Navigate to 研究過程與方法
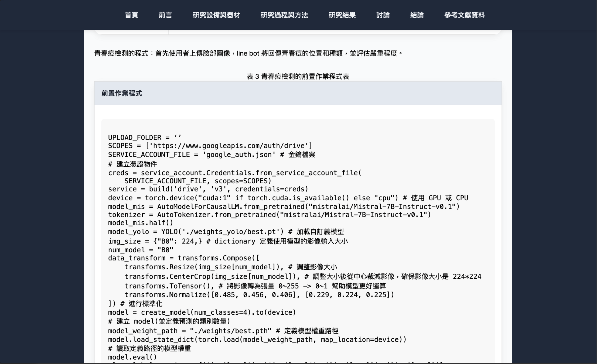Viewport: 597px width, 364px height. click(284, 15)
